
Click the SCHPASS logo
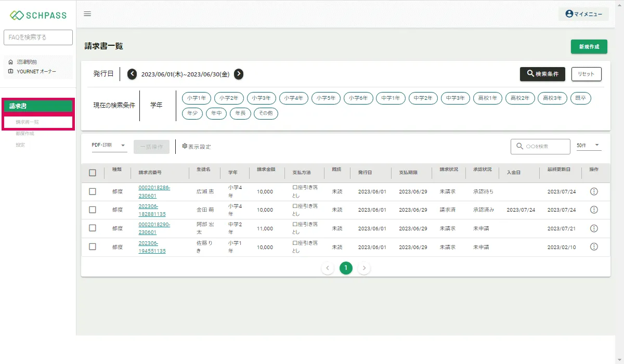coord(38,15)
